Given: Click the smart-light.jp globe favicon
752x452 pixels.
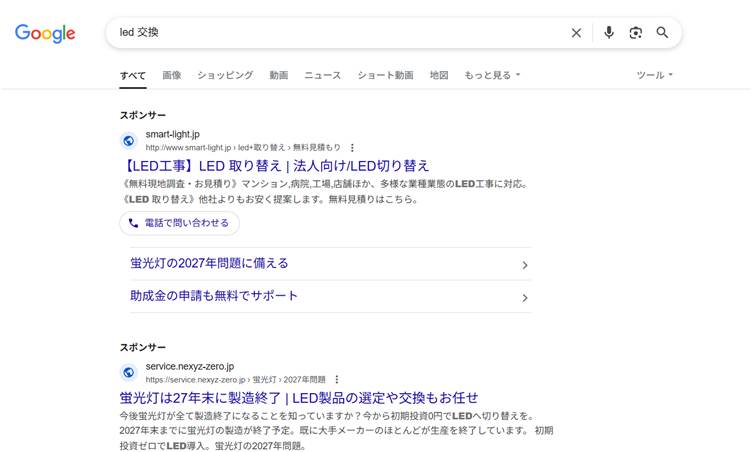Looking at the screenshot, I should click(x=129, y=141).
